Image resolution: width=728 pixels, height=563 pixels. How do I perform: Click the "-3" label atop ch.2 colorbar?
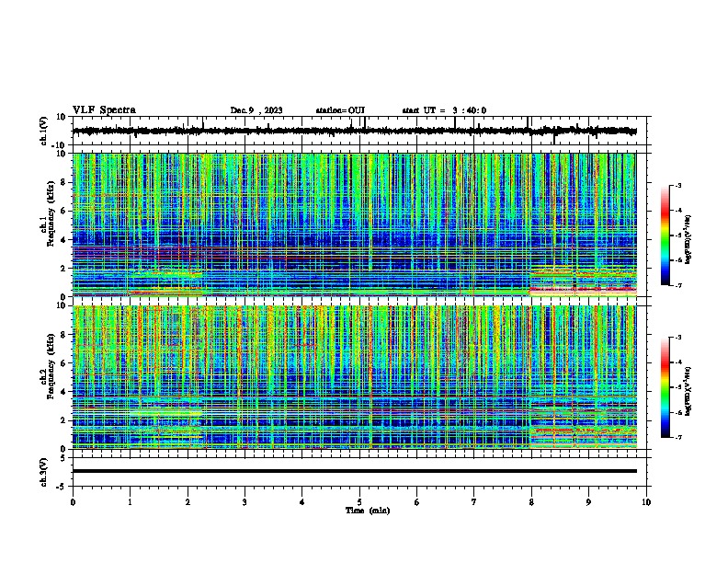(x=678, y=338)
